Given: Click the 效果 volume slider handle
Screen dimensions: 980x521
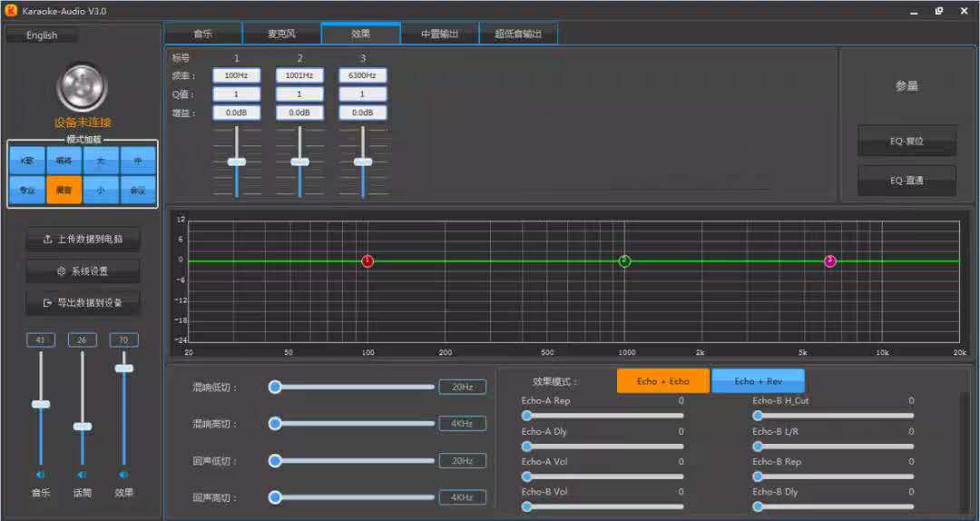Looking at the screenshot, I should click(x=123, y=369).
